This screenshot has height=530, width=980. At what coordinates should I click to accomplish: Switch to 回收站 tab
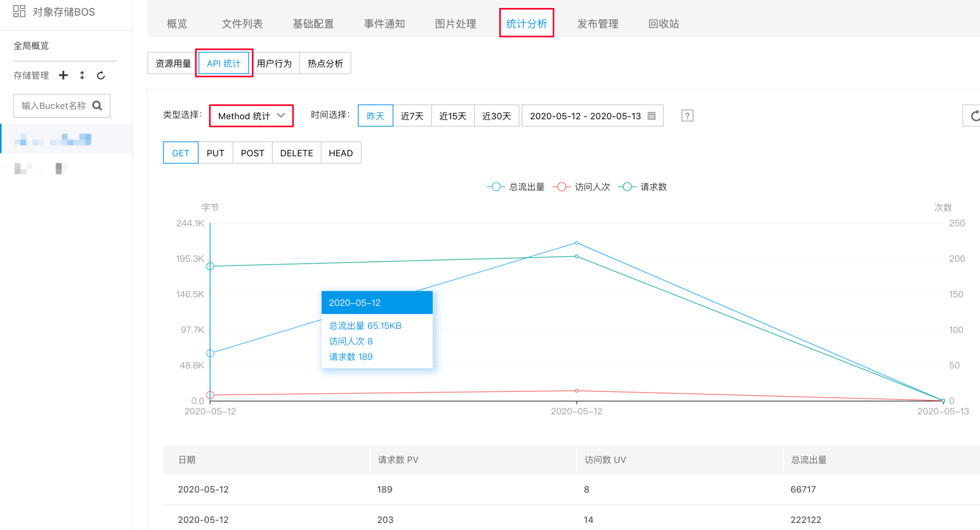click(x=664, y=24)
